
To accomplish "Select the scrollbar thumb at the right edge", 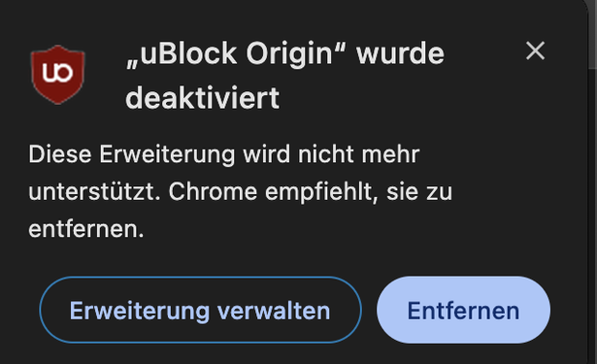I will [592, 34].
